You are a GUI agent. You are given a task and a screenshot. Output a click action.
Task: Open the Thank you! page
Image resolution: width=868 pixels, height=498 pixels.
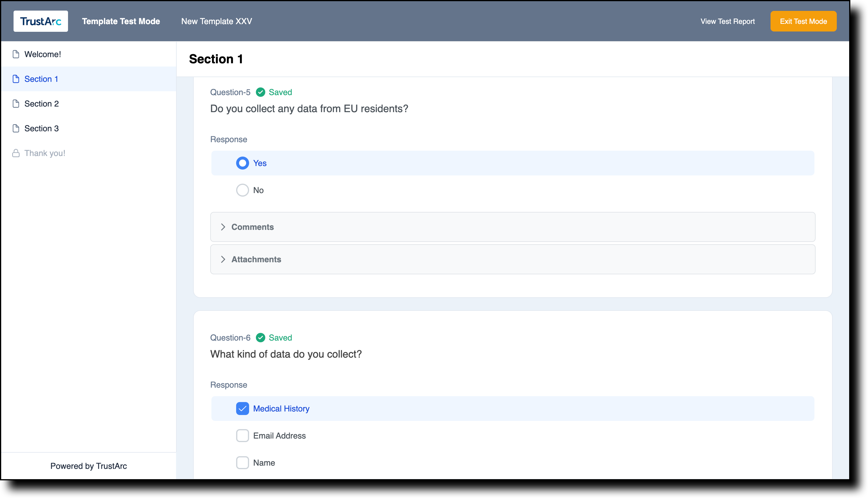click(x=89, y=153)
